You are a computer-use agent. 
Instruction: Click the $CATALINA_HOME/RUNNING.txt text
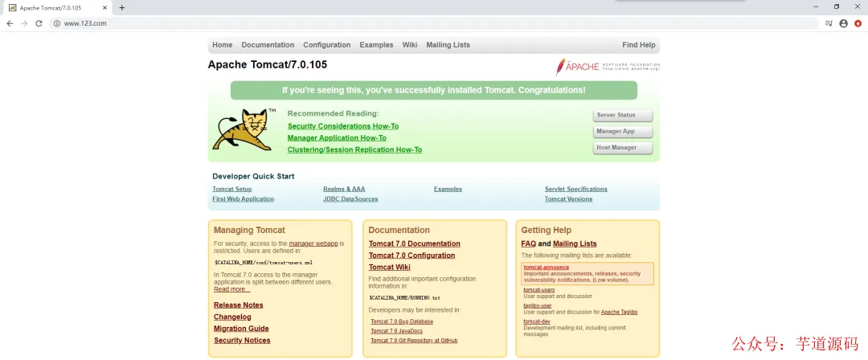[x=404, y=298]
